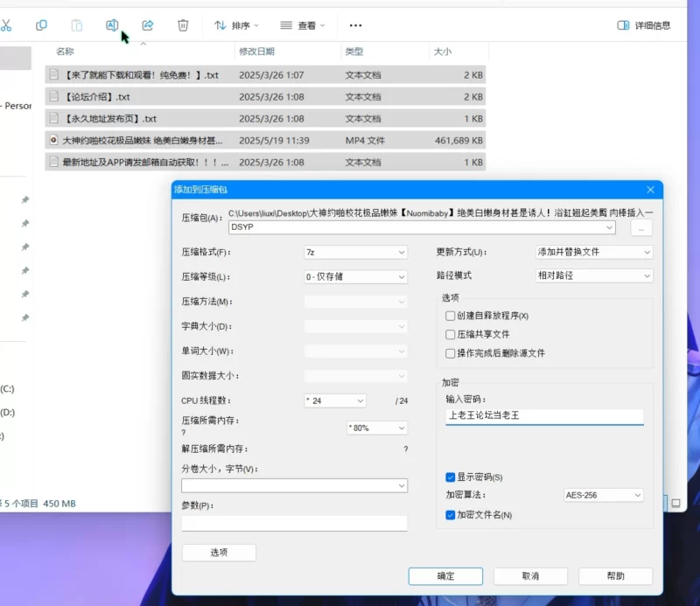Image resolution: width=700 pixels, height=606 pixels.
Task: Click the 取消 cancel button
Action: pos(530,576)
